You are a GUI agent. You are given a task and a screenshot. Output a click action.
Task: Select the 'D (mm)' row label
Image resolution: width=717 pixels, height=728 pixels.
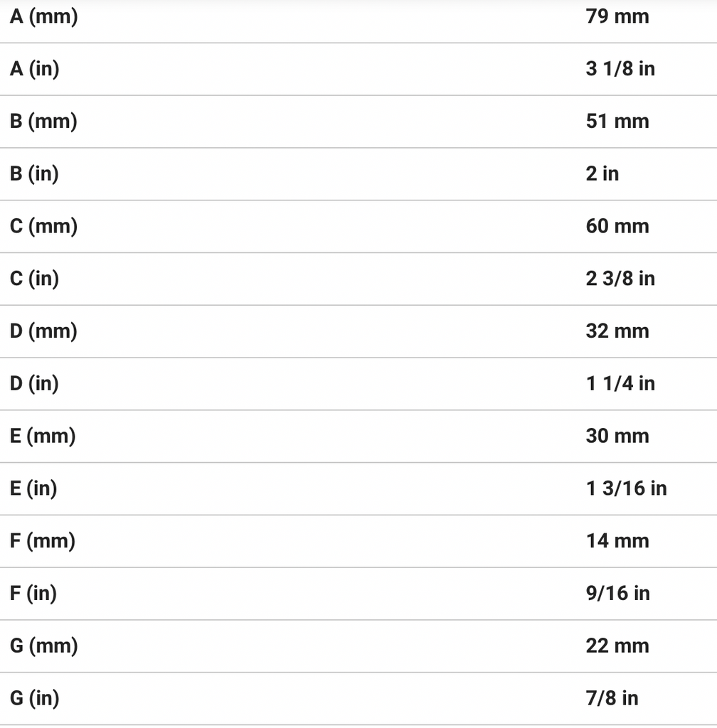click(44, 331)
